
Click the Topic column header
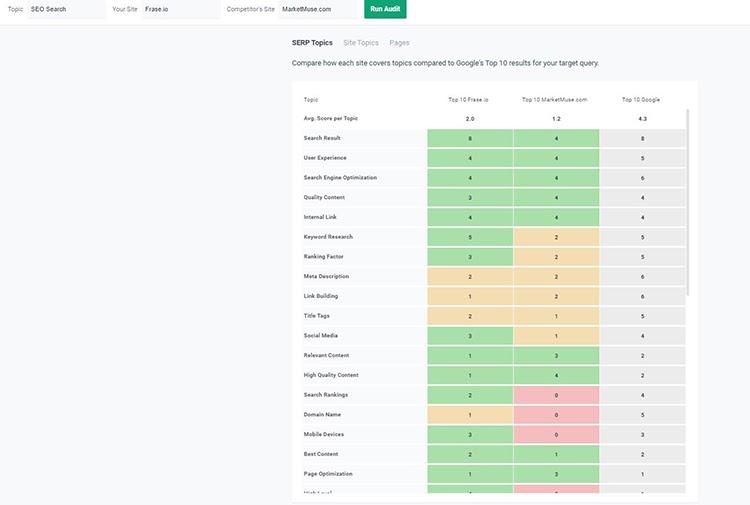point(311,99)
